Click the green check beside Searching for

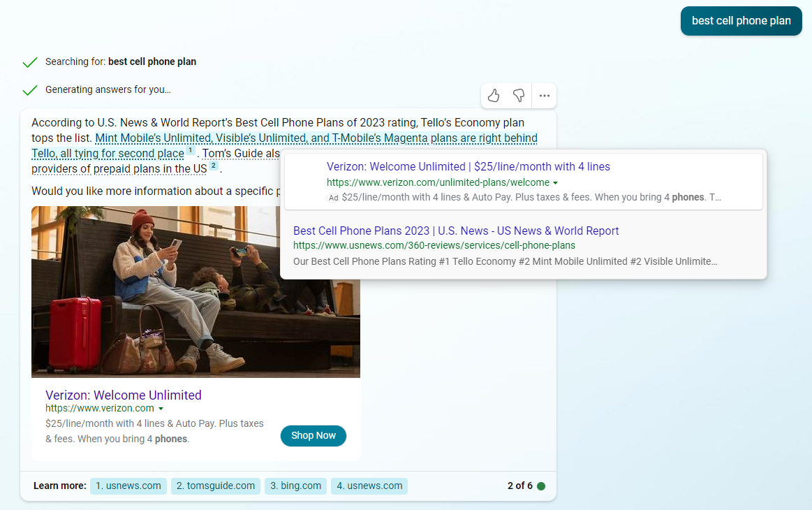pyautogui.click(x=30, y=62)
